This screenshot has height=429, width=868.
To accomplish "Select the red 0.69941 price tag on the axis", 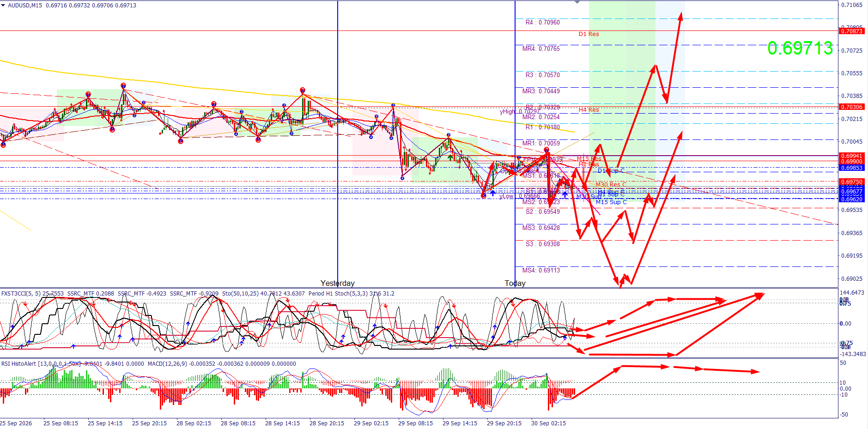I will [851, 156].
